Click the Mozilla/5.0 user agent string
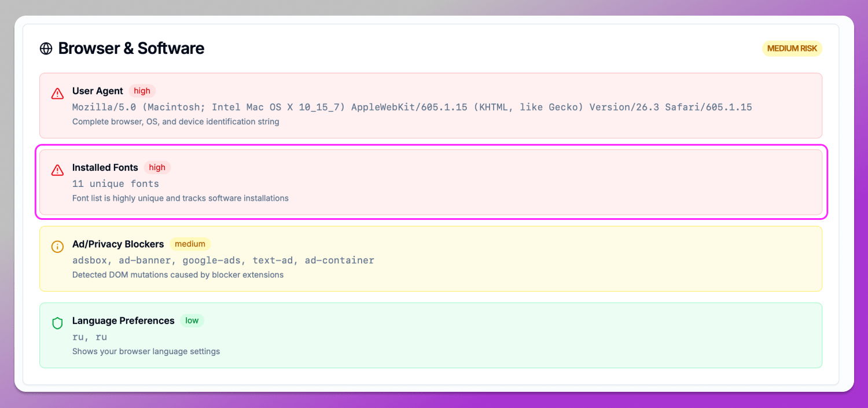Screen dimensions: 868x408 tap(411, 107)
